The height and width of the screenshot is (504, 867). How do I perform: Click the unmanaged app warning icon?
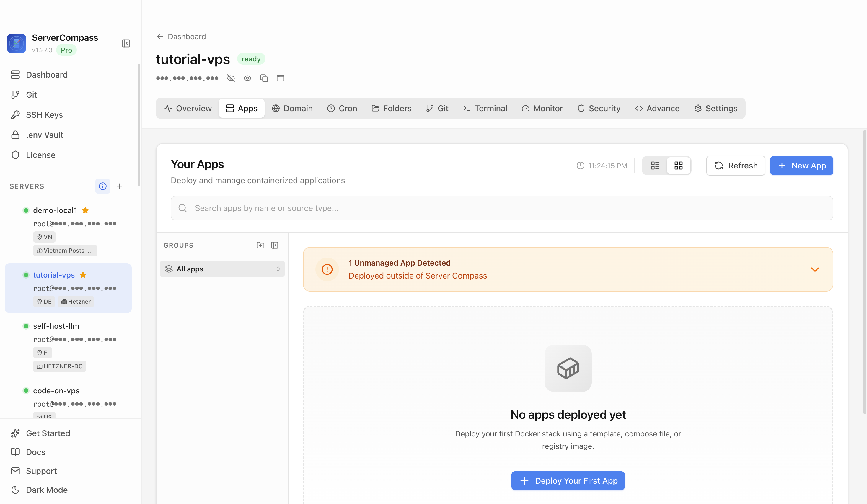[x=327, y=269]
